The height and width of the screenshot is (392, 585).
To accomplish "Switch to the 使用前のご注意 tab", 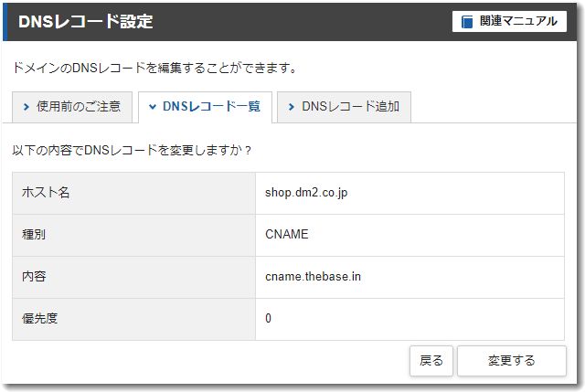I will coord(72,107).
